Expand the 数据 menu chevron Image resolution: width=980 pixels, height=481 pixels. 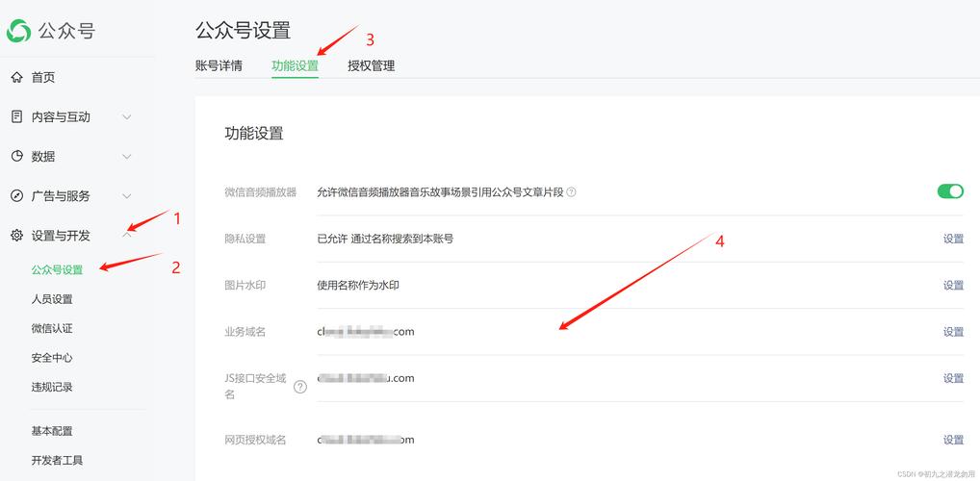pyautogui.click(x=126, y=156)
